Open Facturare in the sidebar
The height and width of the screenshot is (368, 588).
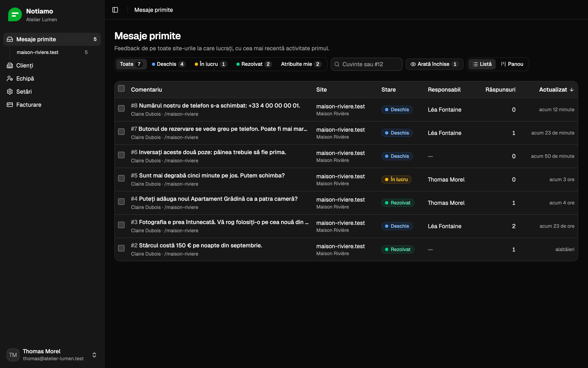pyautogui.click(x=52, y=105)
